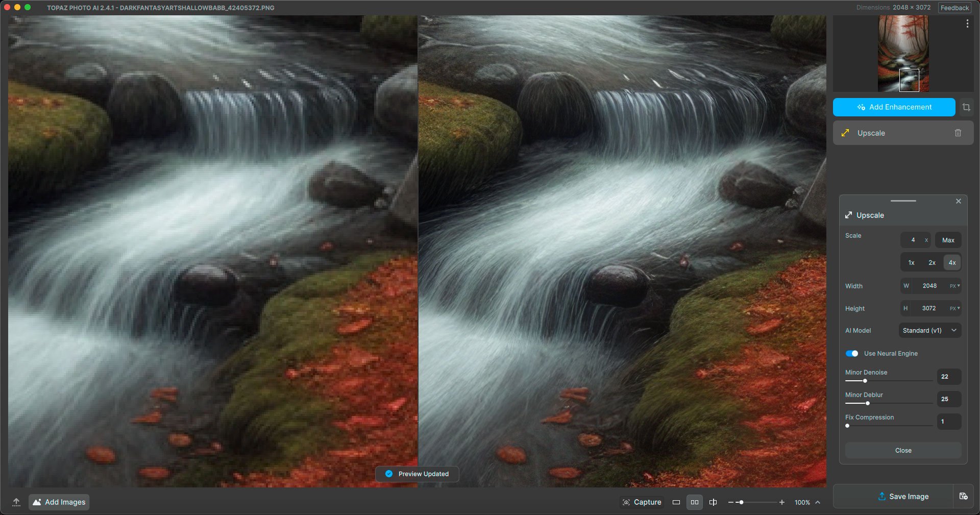This screenshot has height=515, width=980.
Task: Open the three-dot options menu
Action: coord(967,23)
